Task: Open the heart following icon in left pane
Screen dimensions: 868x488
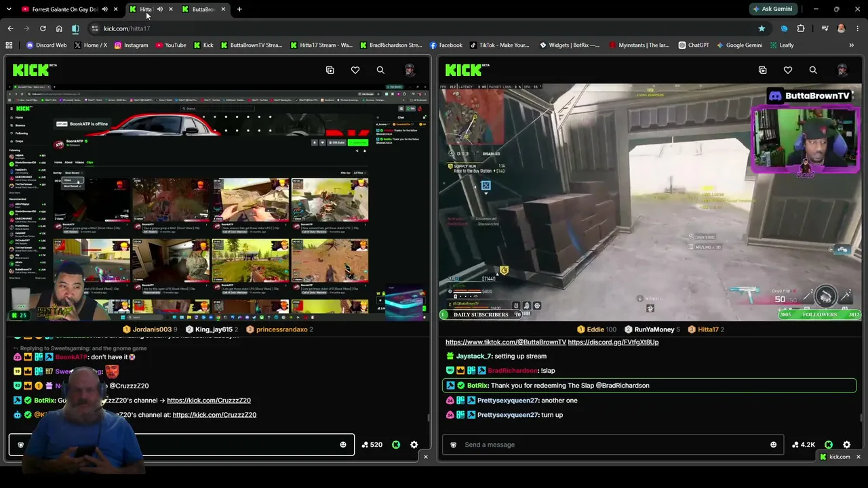Action: [355, 70]
